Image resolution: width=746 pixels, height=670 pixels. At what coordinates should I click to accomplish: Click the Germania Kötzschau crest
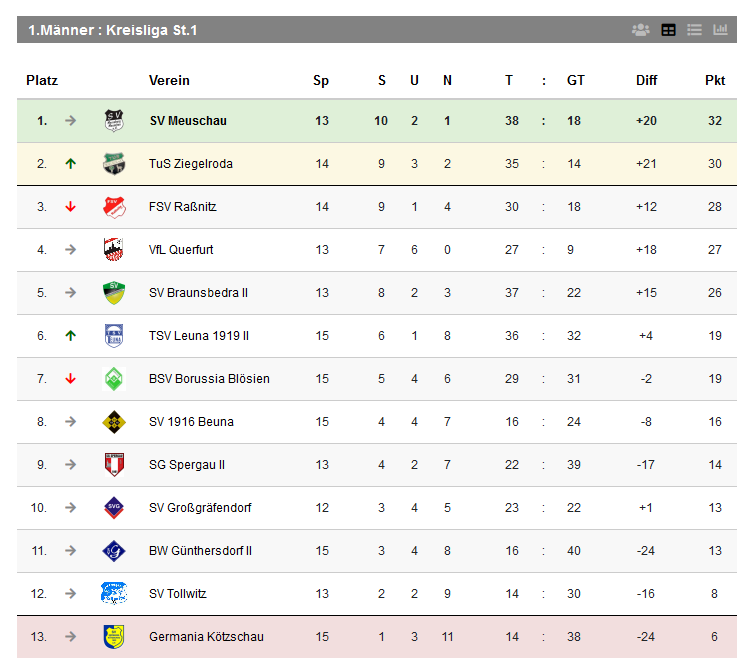114,637
